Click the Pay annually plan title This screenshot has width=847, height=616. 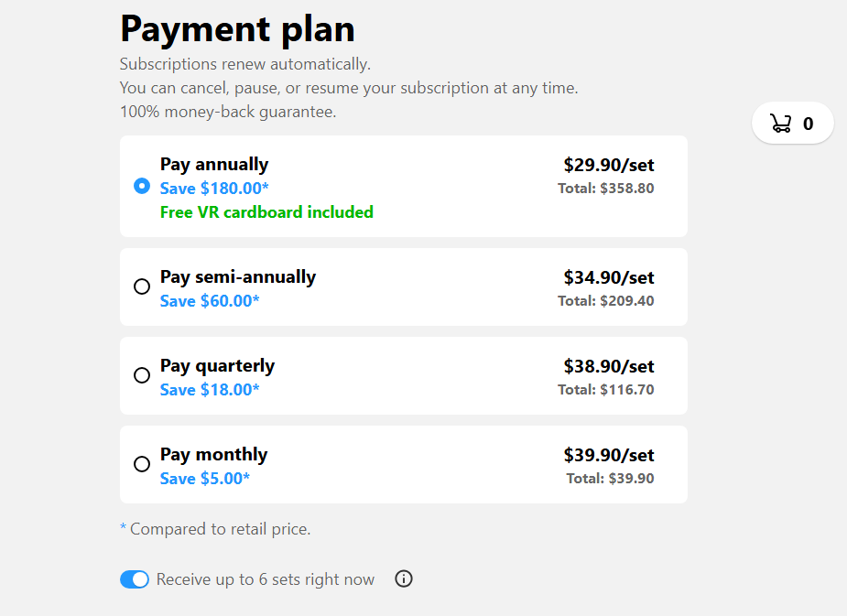[214, 164]
